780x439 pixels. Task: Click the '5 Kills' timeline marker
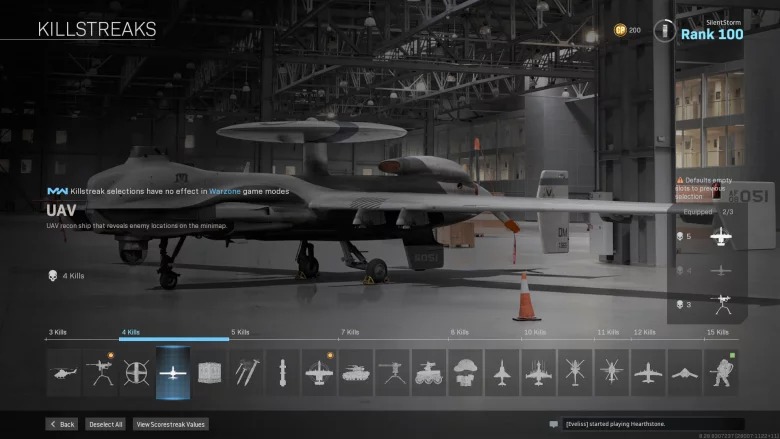[240, 332]
